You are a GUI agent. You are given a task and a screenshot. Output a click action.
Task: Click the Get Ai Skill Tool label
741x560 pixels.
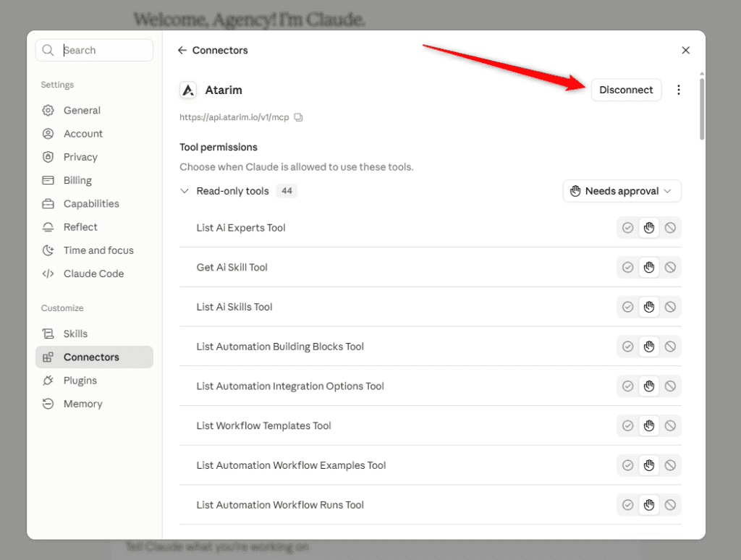(232, 268)
